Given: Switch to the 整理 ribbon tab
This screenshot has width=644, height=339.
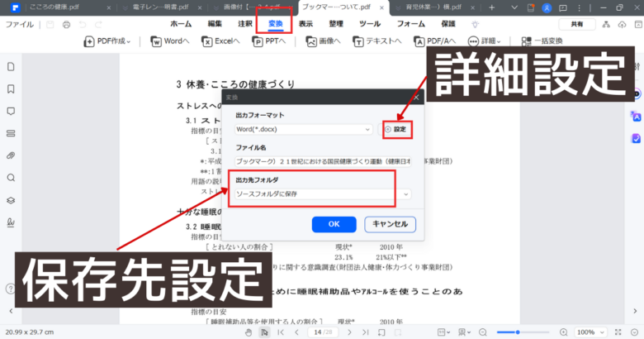Looking at the screenshot, I should 336,24.
